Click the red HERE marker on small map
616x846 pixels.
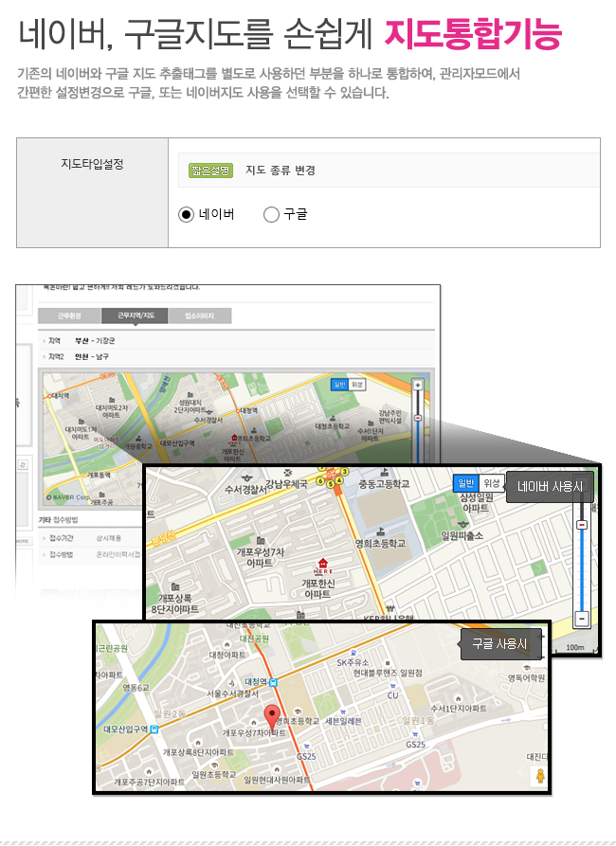pos(234,438)
